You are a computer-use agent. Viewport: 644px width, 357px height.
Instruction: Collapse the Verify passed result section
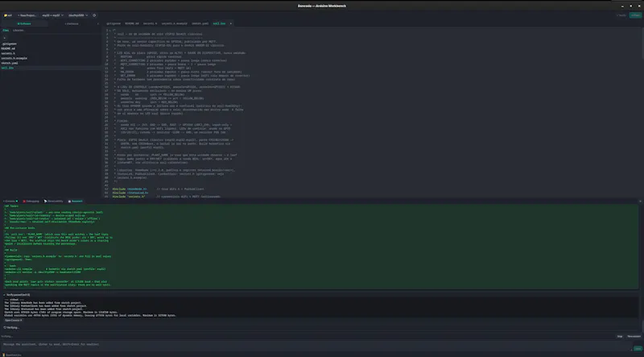17,295
